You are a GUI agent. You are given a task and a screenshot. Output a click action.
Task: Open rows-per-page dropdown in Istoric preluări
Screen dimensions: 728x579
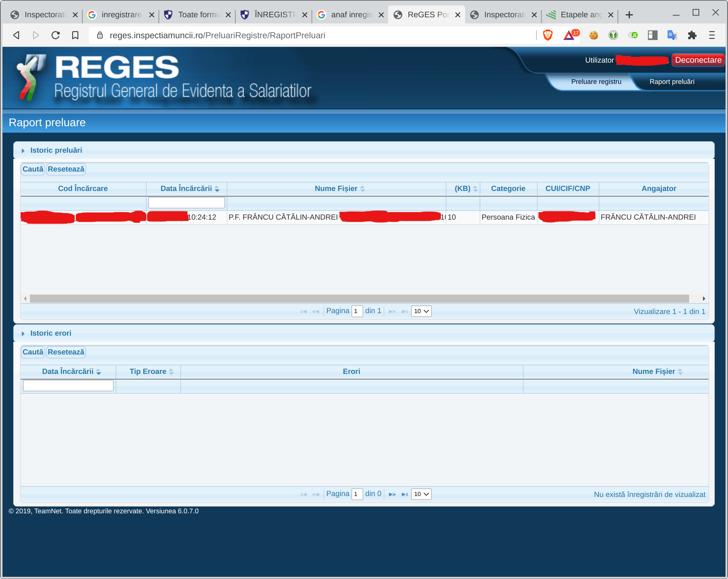pos(421,311)
